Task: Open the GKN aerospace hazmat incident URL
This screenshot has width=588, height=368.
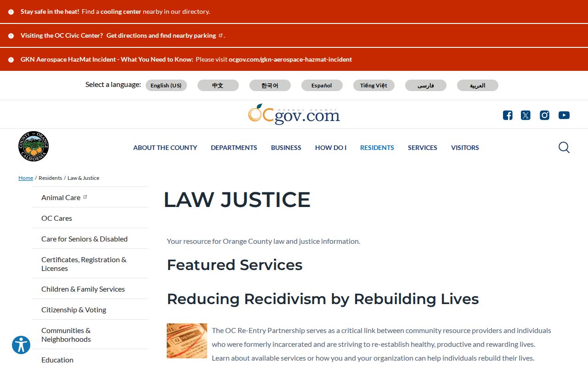Action: click(x=290, y=59)
